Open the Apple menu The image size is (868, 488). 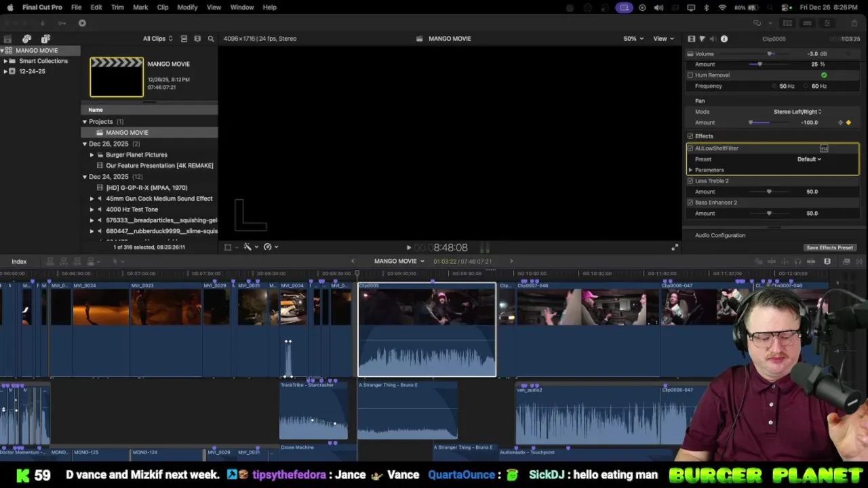(x=10, y=7)
